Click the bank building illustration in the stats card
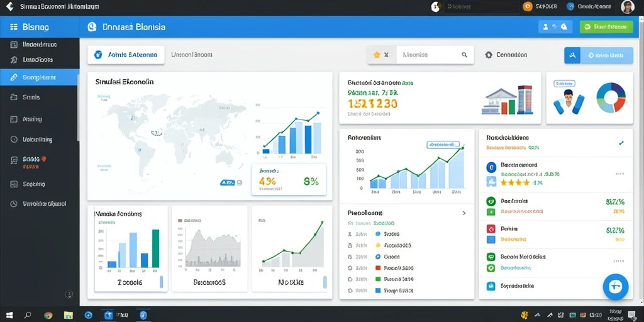This screenshot has width=644, height=322. [507, 100]
